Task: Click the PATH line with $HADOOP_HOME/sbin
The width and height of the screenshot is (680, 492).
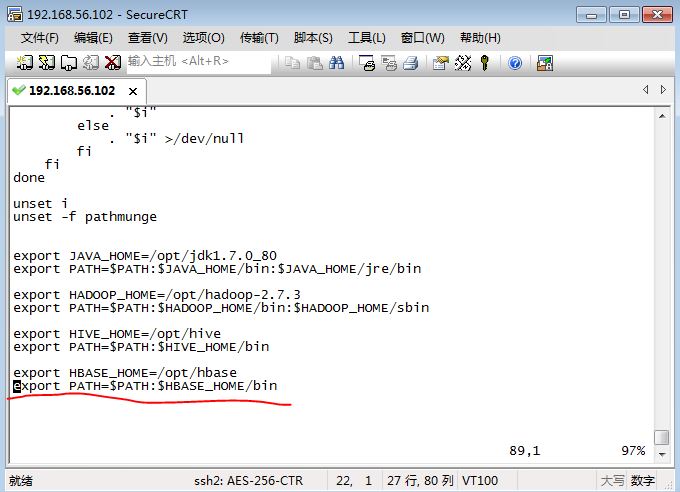Action: (221, 308)
